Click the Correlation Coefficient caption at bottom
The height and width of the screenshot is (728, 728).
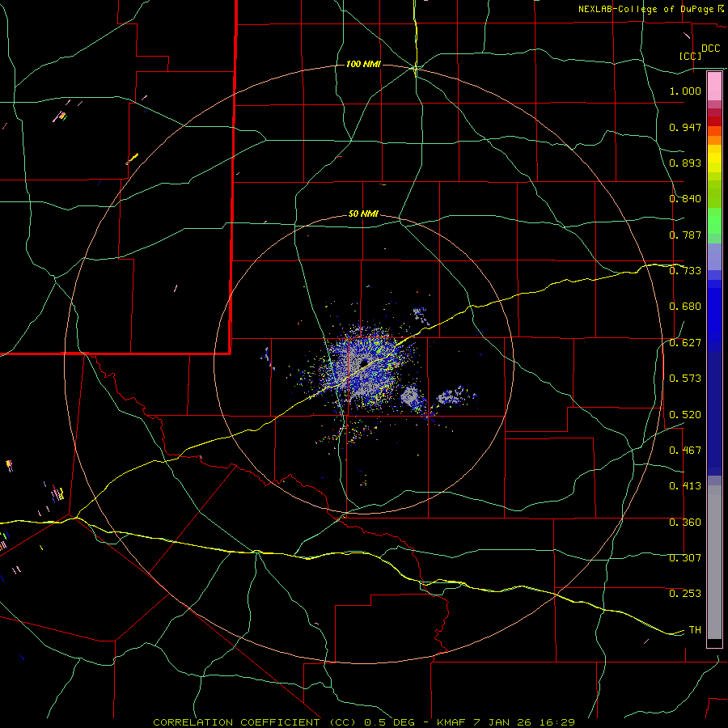(x=364, y=722)
